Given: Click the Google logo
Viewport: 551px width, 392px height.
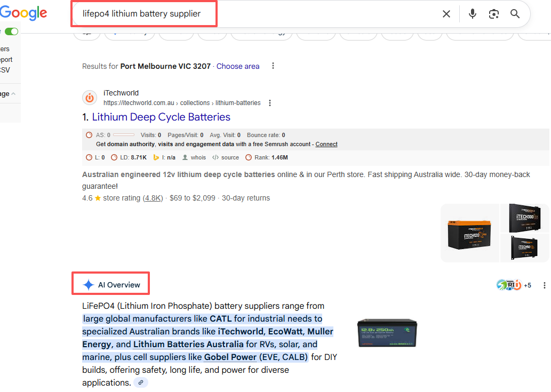Looking at the screenshot, I should point(23,13).
